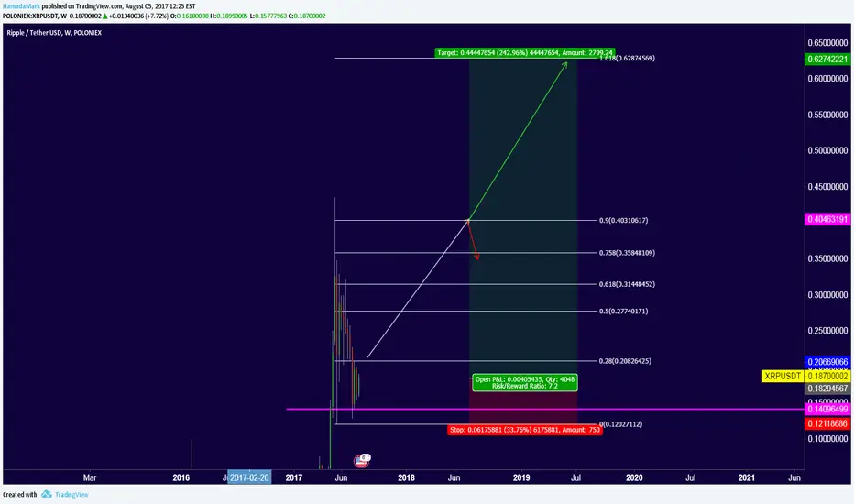Select the 0.9(0.40310617) Fibonacci label
This screenshot has width=854, height=504.
pyautogui.click(x=624, y=221)
